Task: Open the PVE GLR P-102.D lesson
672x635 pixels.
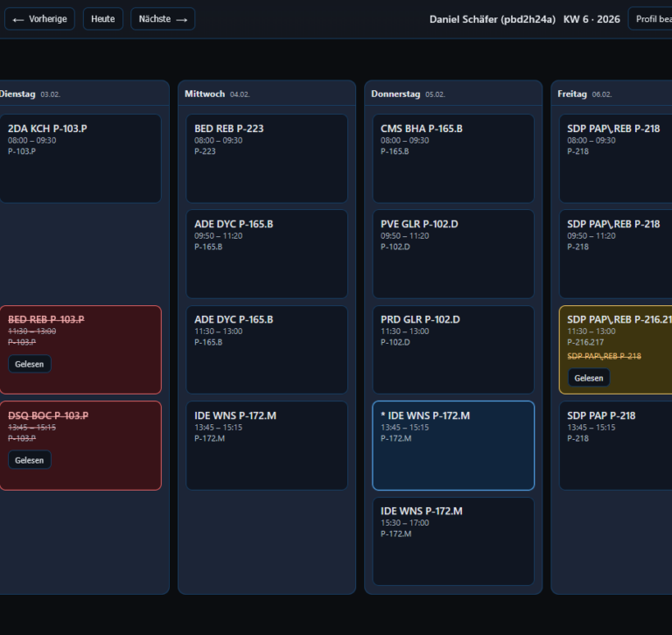Action: click(x=452, y=254)
